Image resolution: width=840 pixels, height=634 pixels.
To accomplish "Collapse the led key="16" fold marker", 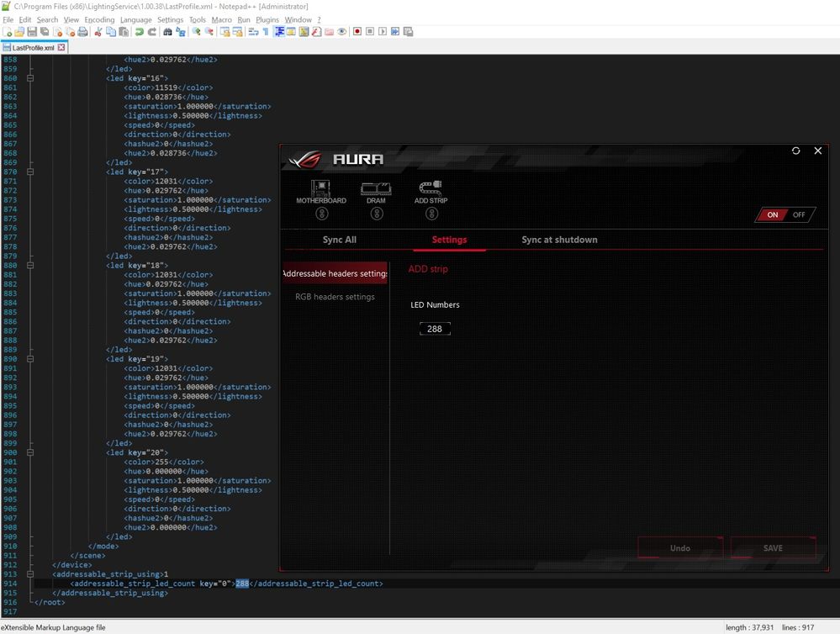I will click(30, 78).
